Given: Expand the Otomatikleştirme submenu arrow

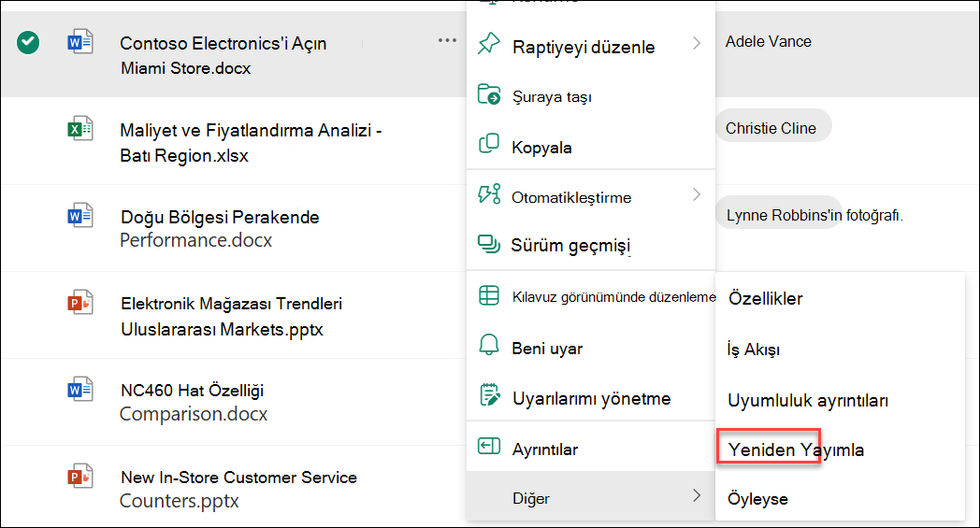Looking at the screenshot, I should point(697,195).
